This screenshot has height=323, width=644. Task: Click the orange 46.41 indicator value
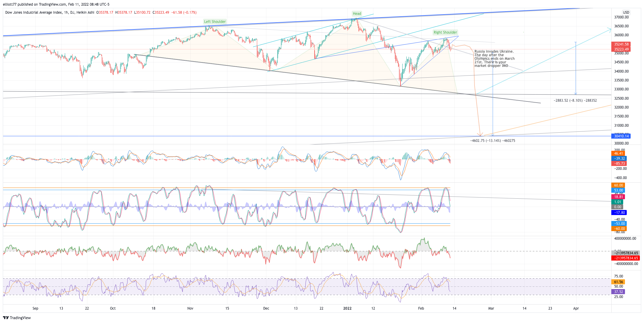618,153
